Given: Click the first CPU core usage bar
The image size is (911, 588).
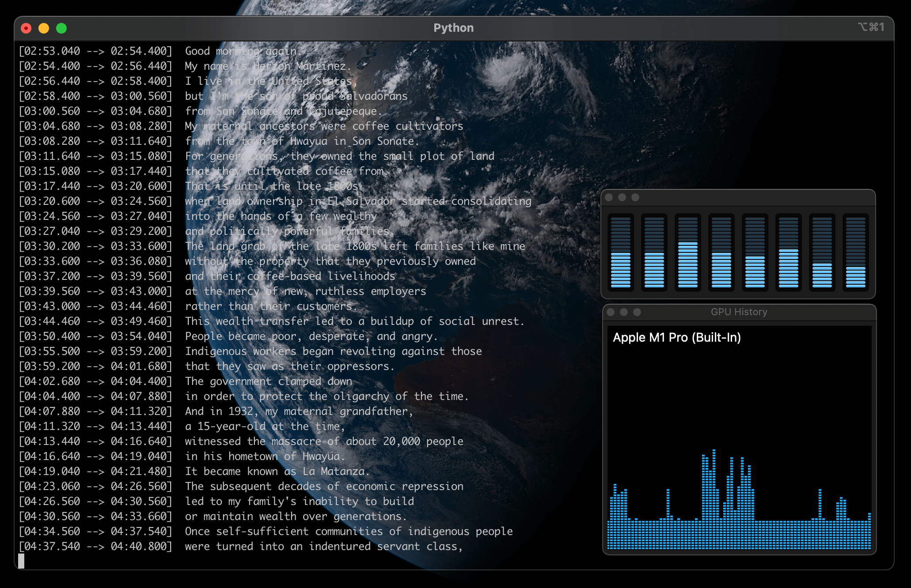Looking at the screenshot, I should [x=621, y=252].
